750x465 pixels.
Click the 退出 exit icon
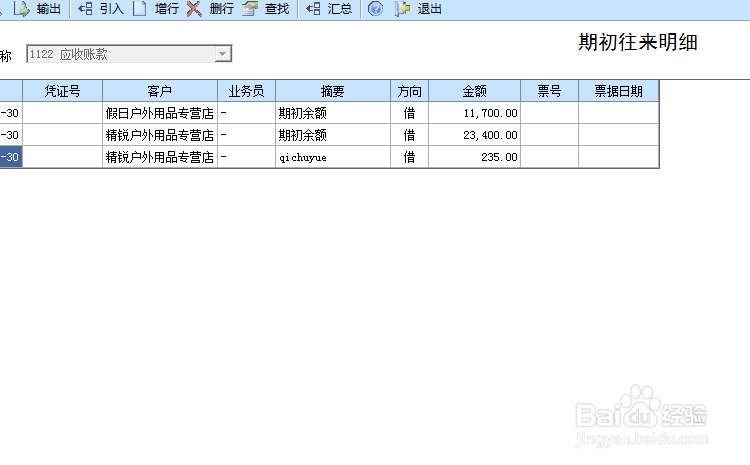pyautogui.click(x=402, y=9)
